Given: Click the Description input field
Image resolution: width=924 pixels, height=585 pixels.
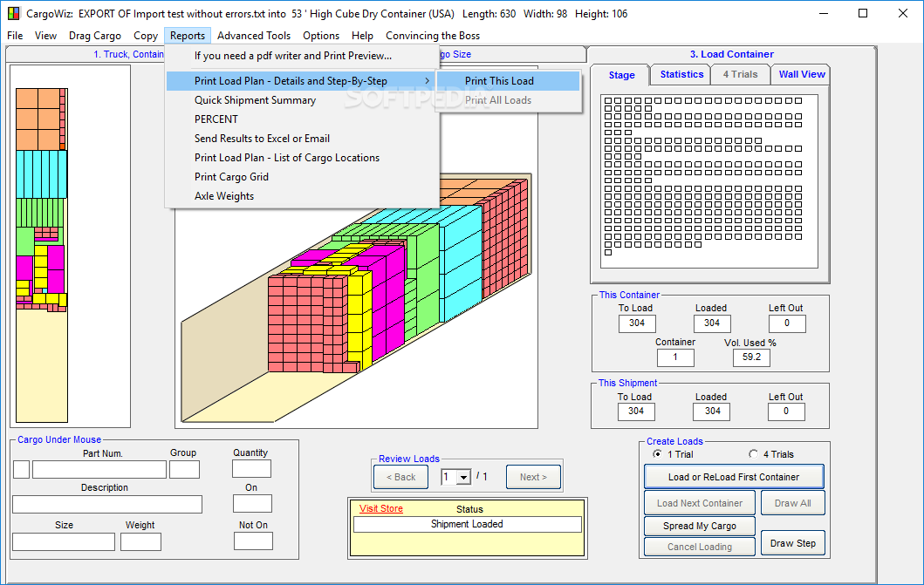Looking at the screenshot, I should (x=107, y=505).
